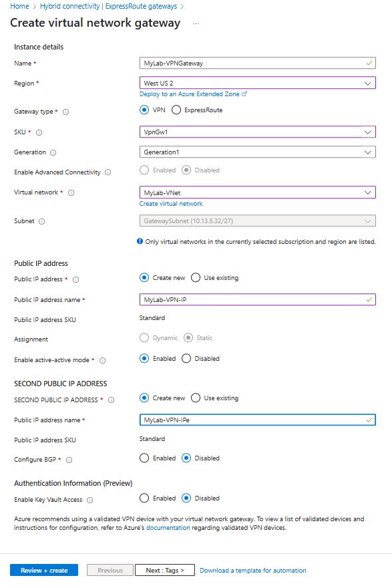Open Hybrid connectivity ExpressRoute gateways breadcrumb
392x586 pixels.
(x=109, y=7)
